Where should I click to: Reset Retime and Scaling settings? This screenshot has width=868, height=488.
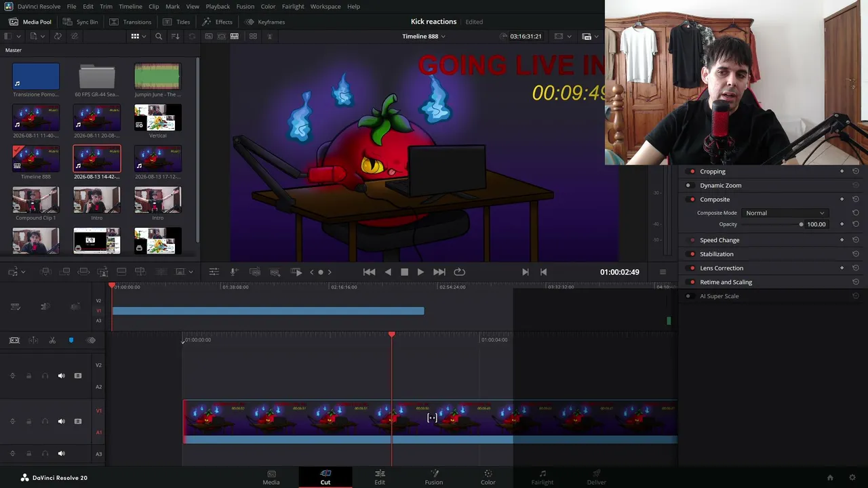tap(855, 282)
